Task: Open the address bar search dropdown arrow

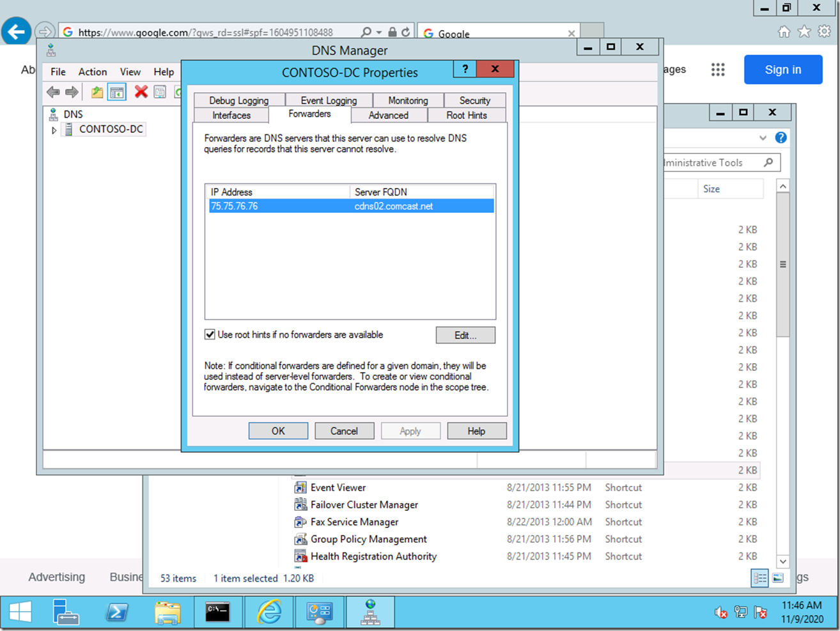Action: point(378,32)
